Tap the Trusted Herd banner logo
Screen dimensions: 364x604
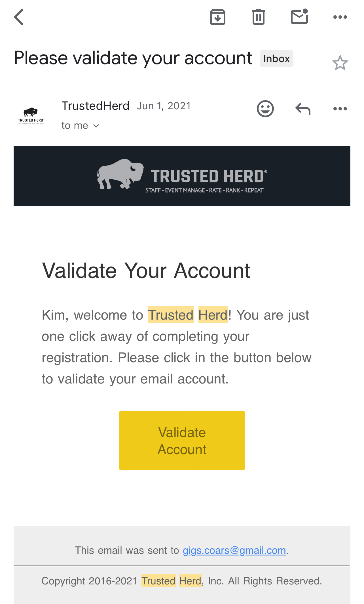pos(182,176)
